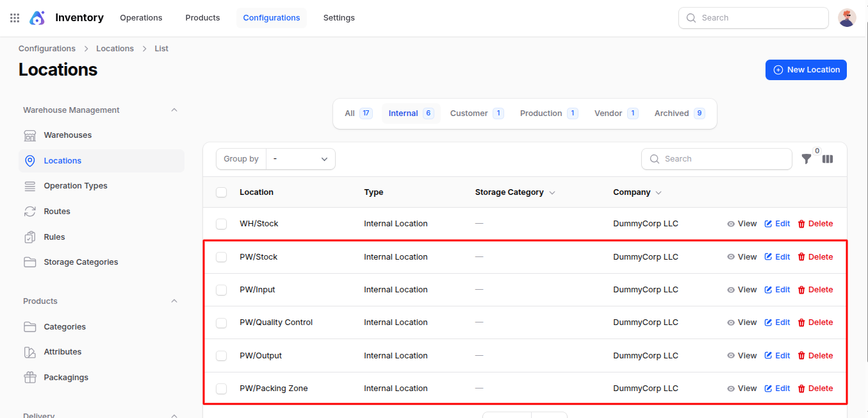The width and height of the screenshot is (868, 418).
Task: Open the Operations menu
Action: (x=141, y=18)
